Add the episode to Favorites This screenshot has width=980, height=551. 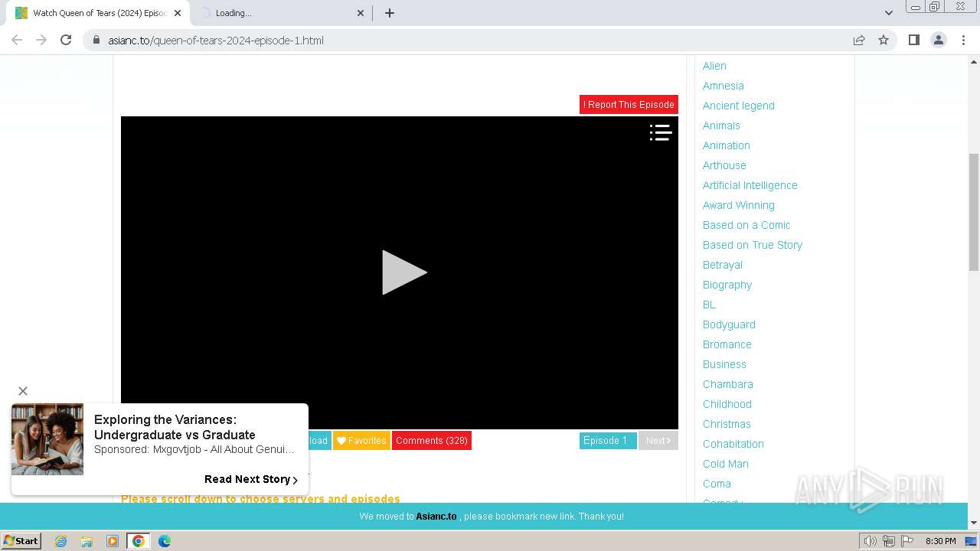point(361,441)
